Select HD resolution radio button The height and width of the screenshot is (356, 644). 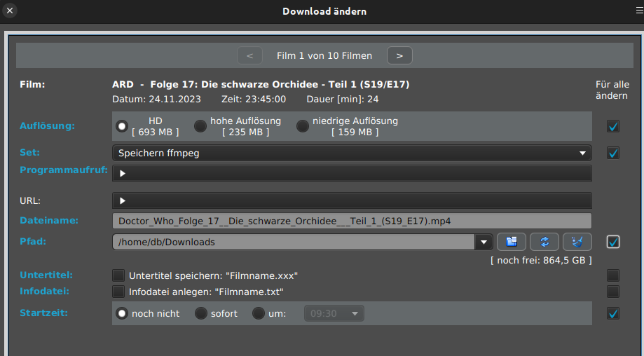pyautogui.click(x=122, y=126)
